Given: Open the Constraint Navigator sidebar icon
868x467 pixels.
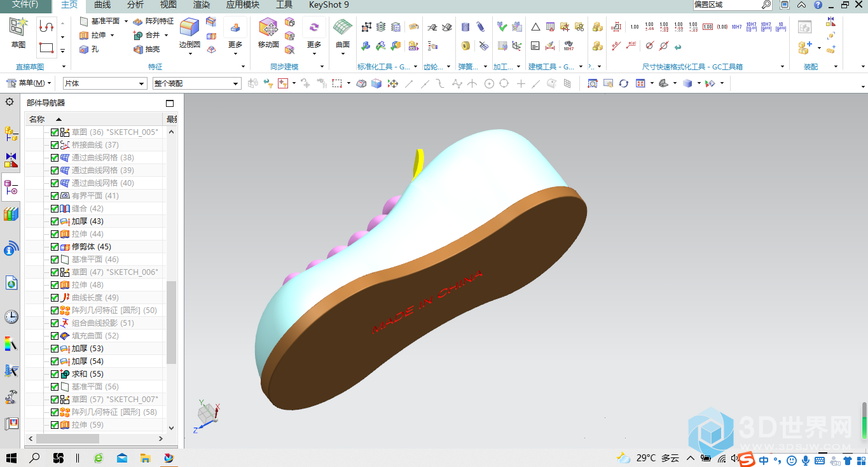Looking at the screenshot, I should 11,160.
